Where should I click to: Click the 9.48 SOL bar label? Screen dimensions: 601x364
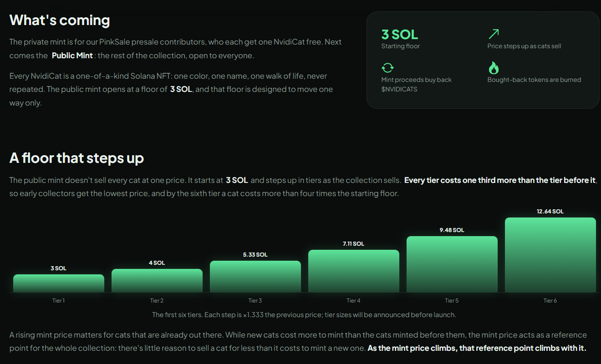coord(452,230)
